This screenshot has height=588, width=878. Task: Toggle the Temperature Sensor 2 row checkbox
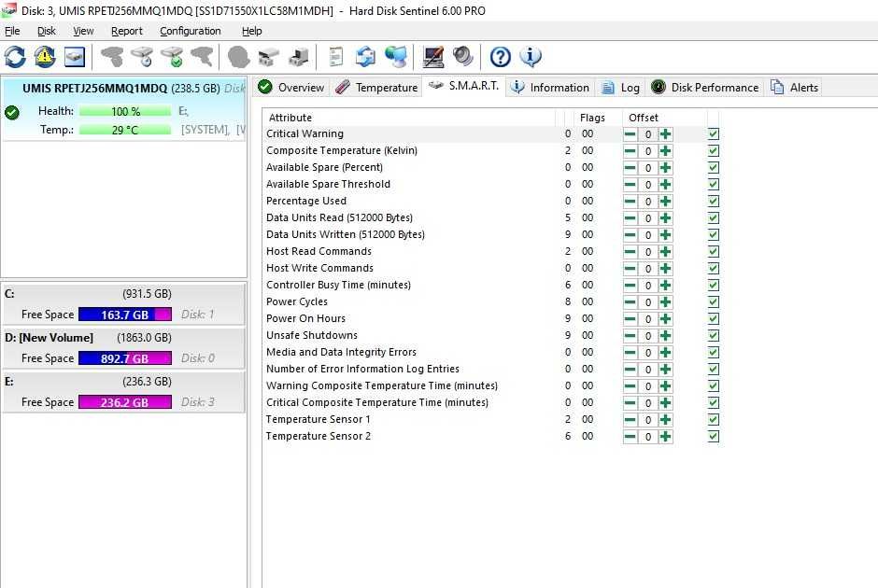[x=714, y=437]
